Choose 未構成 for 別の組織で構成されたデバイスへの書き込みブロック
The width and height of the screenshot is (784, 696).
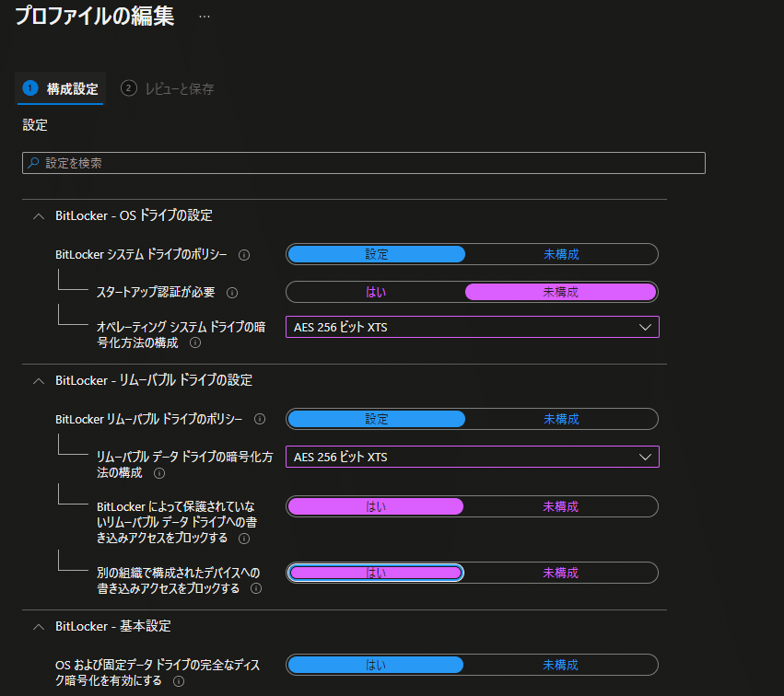(x=560, y=573)
